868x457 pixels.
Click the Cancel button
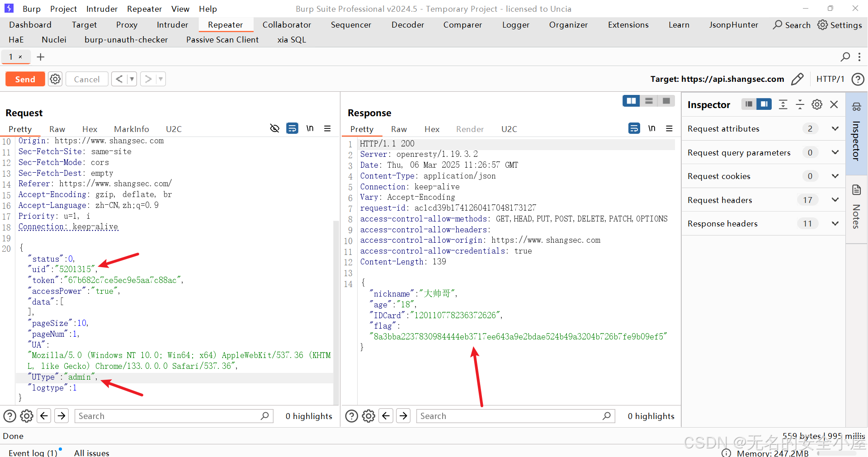point(87,79)
